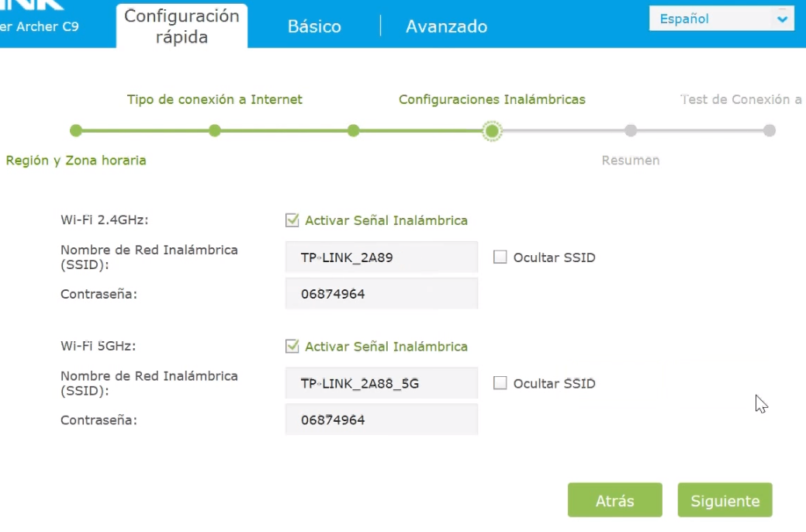The height and width of the screenshot is (532, 806).
Task: Enable Activar Señal Inalámbrica for Wi-Fi 2.4GHz
Action: point(291,220)
